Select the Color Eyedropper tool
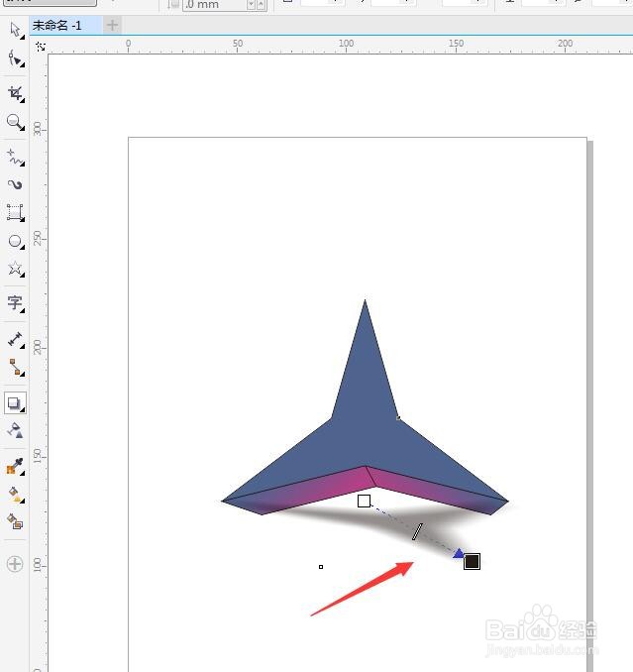Viewport: 633px width, 672px height. pos(16,466)
